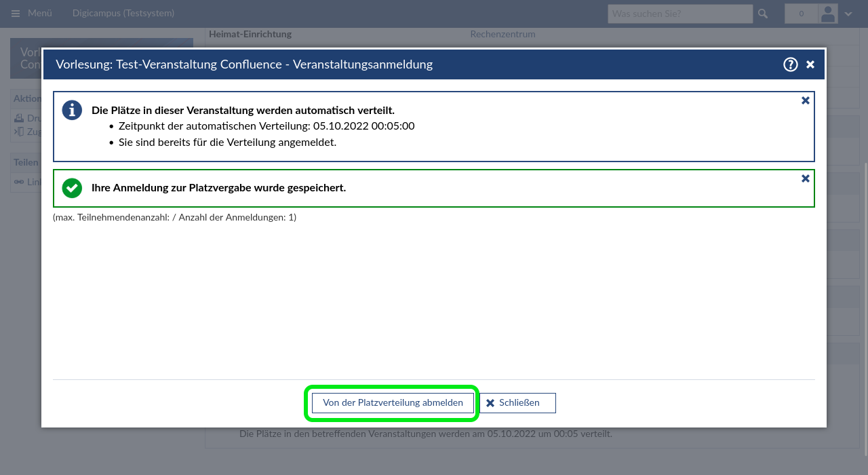Click the blue info circle icon
The height and width of the screenshot is (475, 868).
[72, 110]
